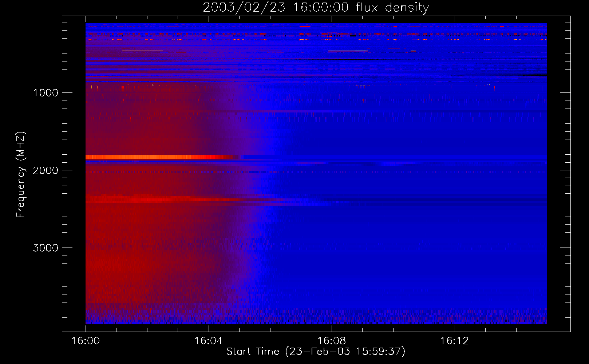The height and width of the screenshot is (364, 589).
Task: Click the bright orange emission band near 1800 MHz
Action: (x=162, y=157)
